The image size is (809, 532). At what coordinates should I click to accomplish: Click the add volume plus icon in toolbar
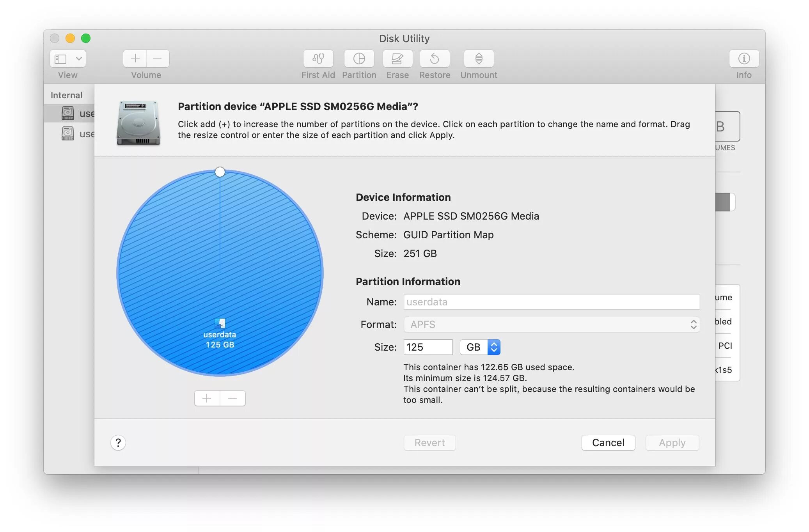[135, 59]
